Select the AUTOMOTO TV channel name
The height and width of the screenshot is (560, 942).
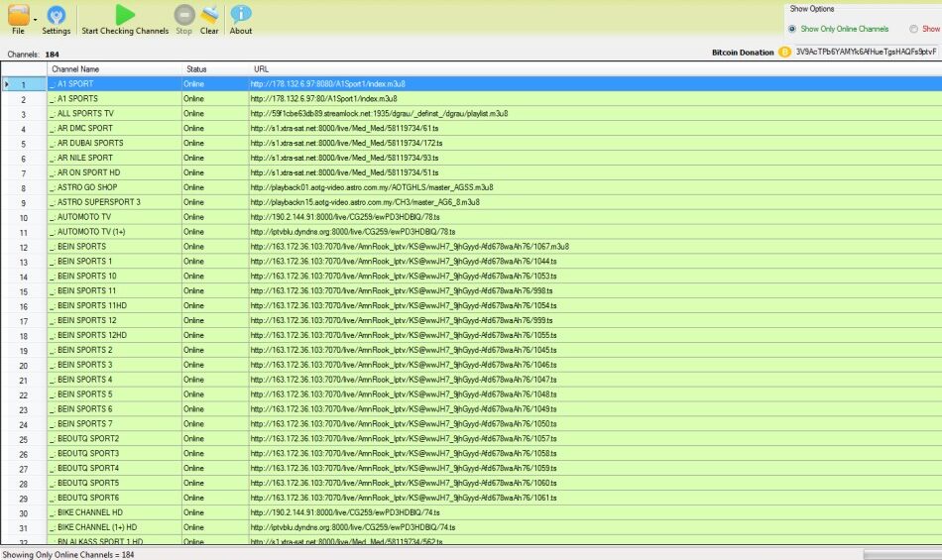click(x=84, y=217)
